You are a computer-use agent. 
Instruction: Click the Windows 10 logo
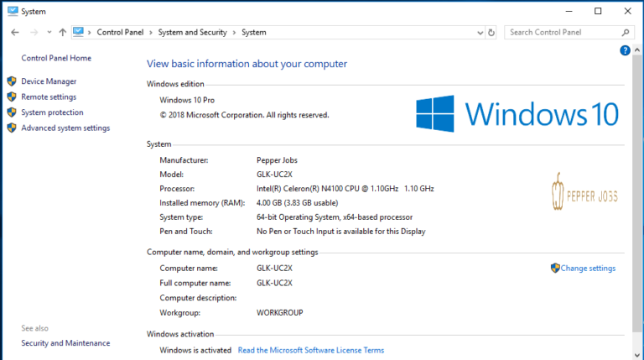click(x=517, y=114)
